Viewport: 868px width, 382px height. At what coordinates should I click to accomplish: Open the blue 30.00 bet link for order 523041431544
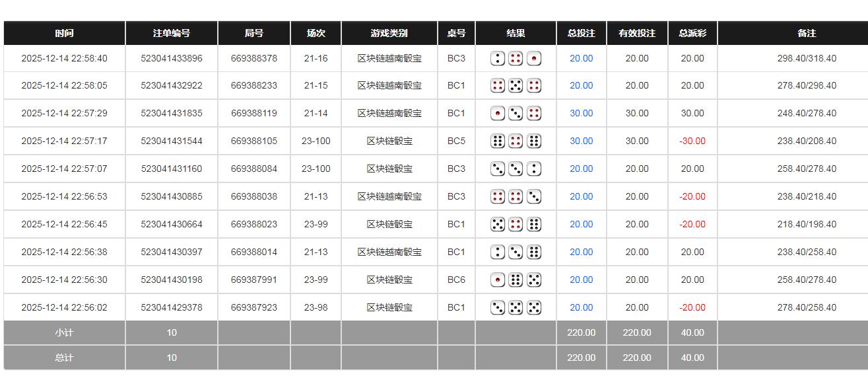pyautogui.click(x=581, y=141)
